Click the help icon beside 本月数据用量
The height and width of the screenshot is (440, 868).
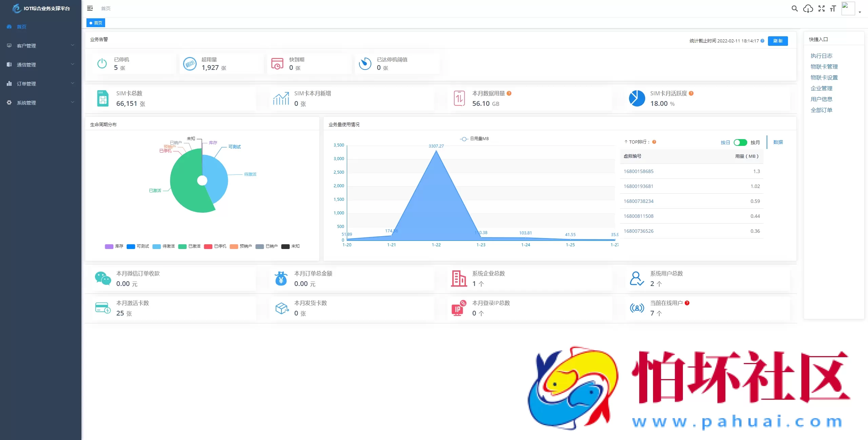pos(509,93)
